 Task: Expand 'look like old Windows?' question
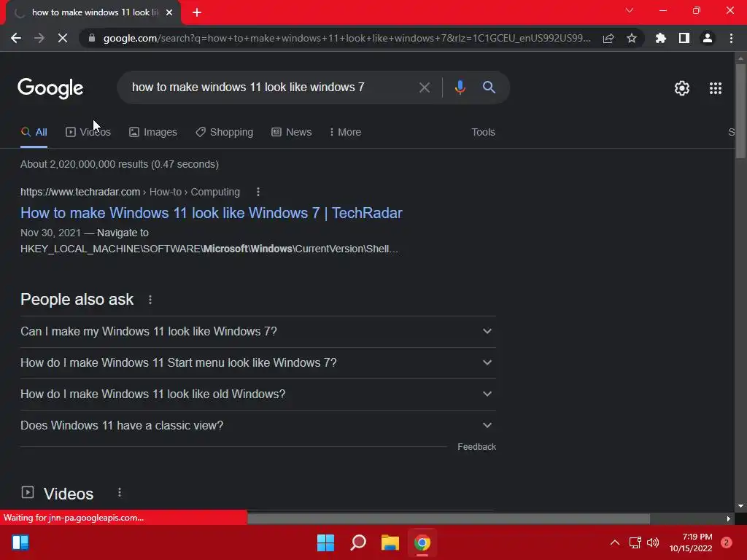coord(258,394)
